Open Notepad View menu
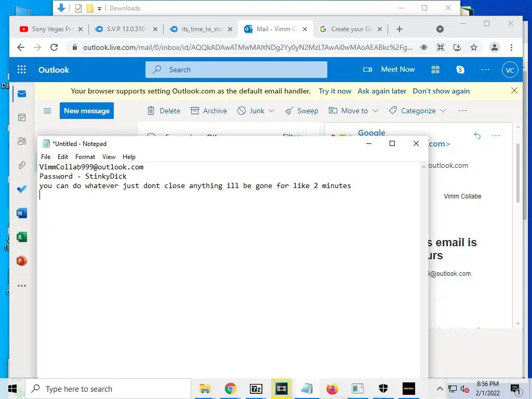This screenshot has width=532, height=399. [109, 157]
